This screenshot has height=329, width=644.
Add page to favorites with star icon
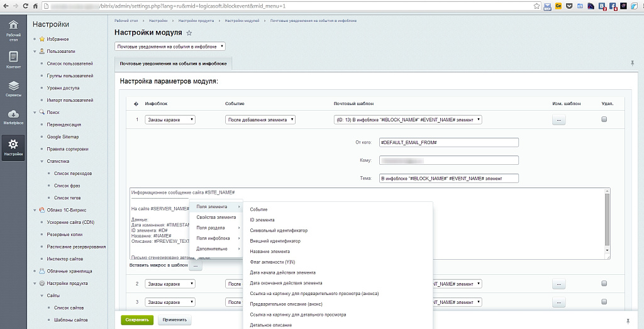(189, 33)
